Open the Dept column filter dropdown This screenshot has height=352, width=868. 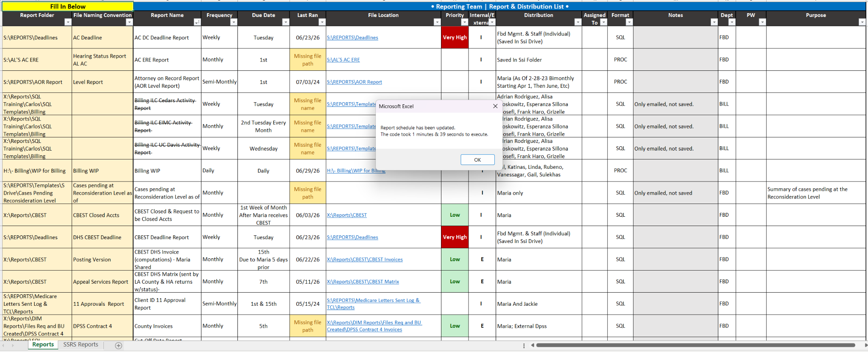732,22
